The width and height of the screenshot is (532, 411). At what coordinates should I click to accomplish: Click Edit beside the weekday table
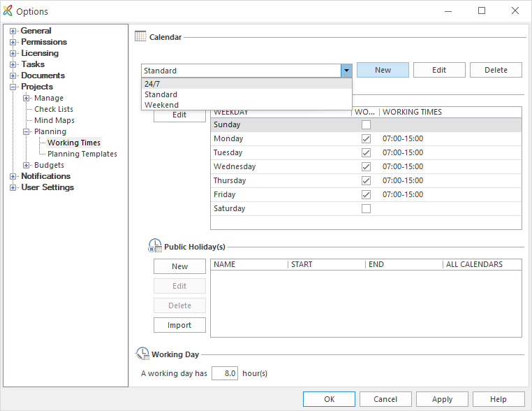tap(179, 115)
